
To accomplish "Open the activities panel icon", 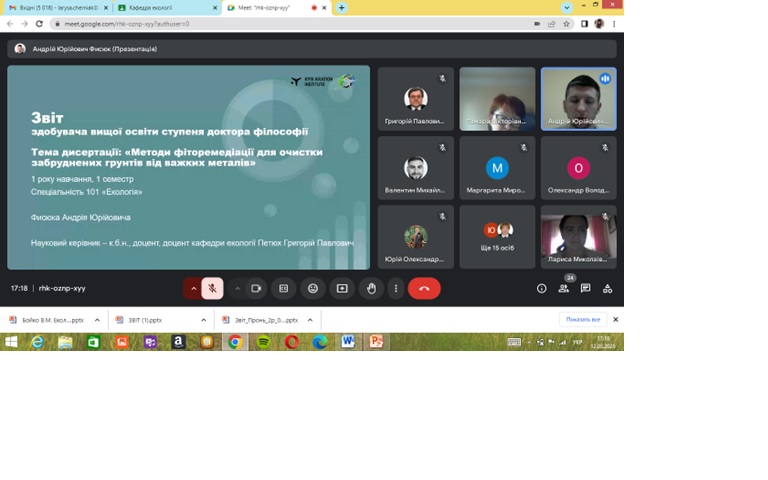I will (607, 288).
